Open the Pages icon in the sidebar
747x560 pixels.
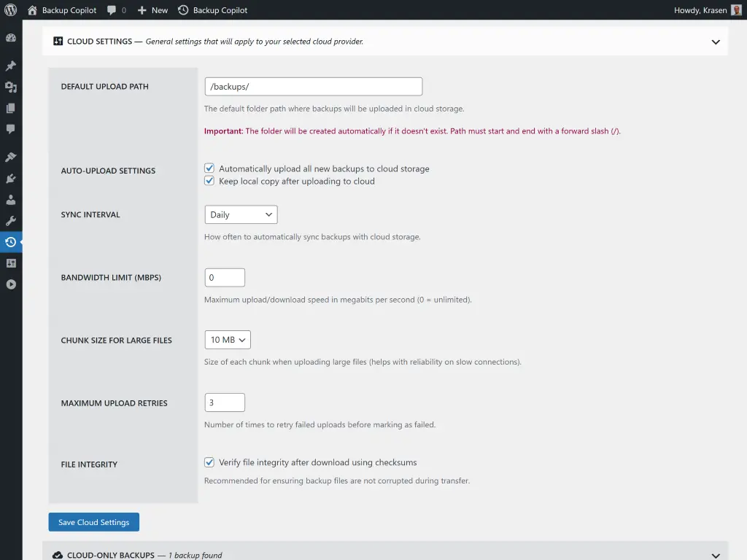point(11,106)
